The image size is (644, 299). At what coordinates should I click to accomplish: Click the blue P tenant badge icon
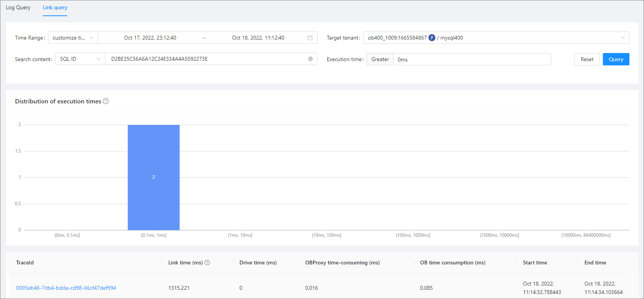[x=432, y=38]
